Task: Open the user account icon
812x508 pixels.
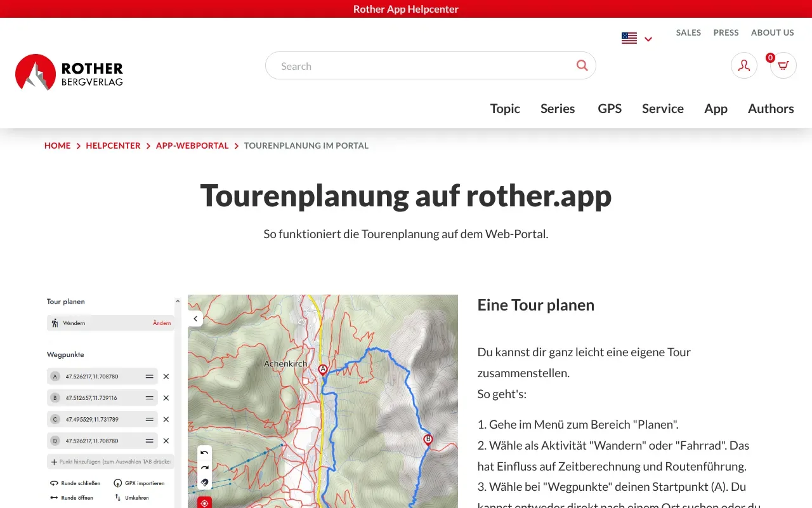Action: (743, 65)
